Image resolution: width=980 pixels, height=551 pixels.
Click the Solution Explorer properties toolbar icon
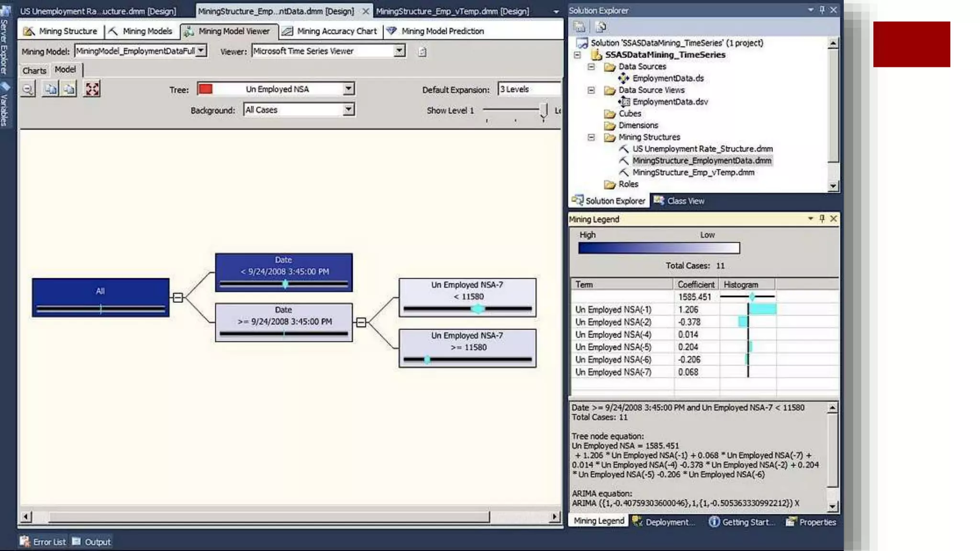point(579,27)
